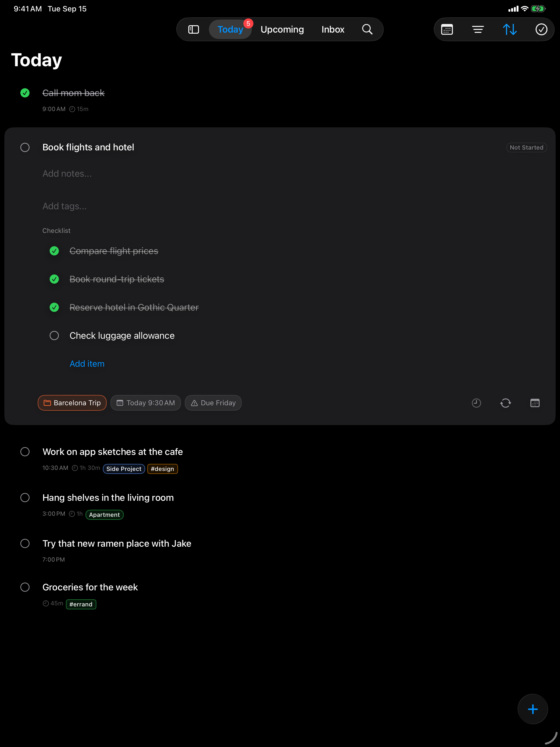Click the checkmark circle toolbar icon
Image resolution: width=560 pixels, height=747 pixels.
pyautogui.click(x=541, y=29)
